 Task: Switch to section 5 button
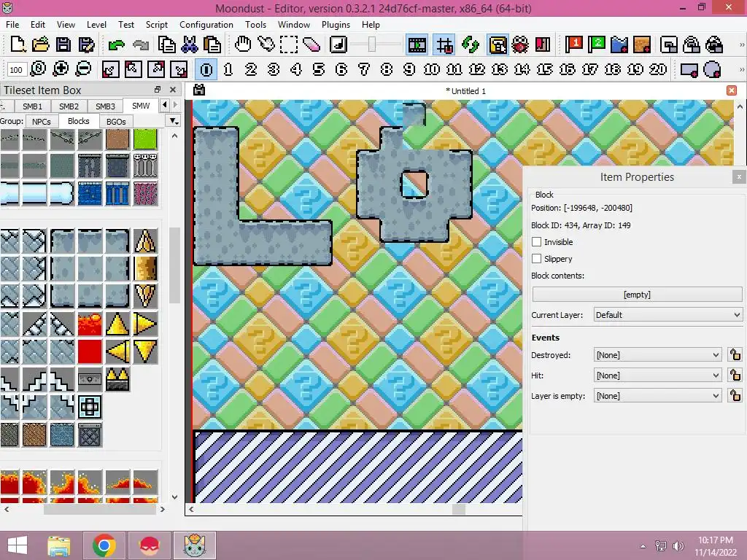click(x=319, y=69)
